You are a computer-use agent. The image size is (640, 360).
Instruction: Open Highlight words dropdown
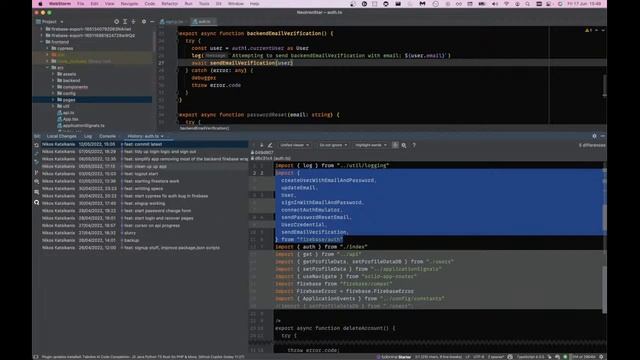click(x=371, y=145)
